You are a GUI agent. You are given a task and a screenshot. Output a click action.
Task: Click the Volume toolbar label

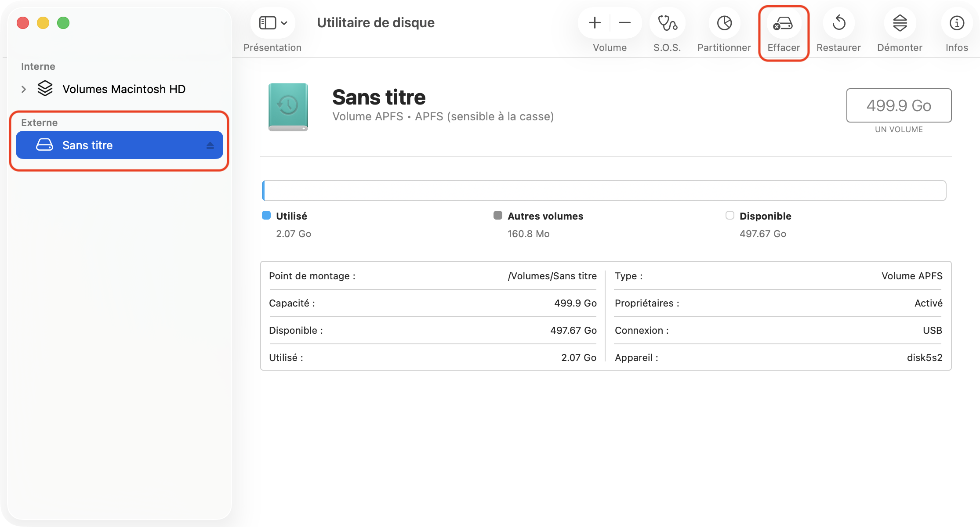point(610,47)
